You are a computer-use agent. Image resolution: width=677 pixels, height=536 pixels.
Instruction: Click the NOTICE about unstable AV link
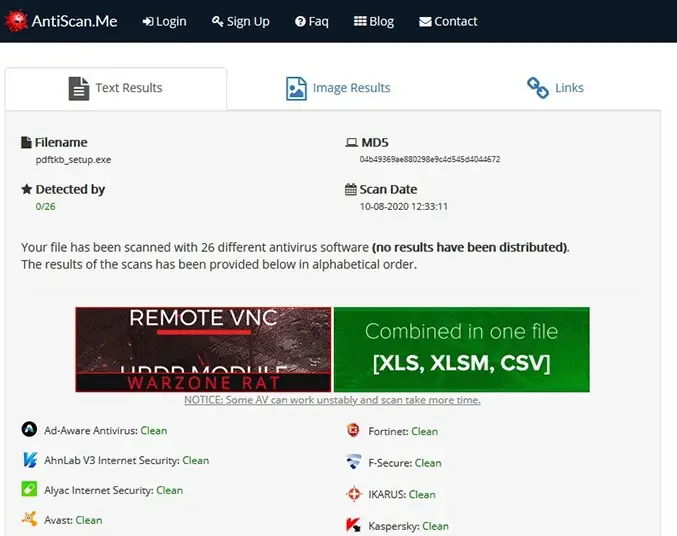[332, 400]
